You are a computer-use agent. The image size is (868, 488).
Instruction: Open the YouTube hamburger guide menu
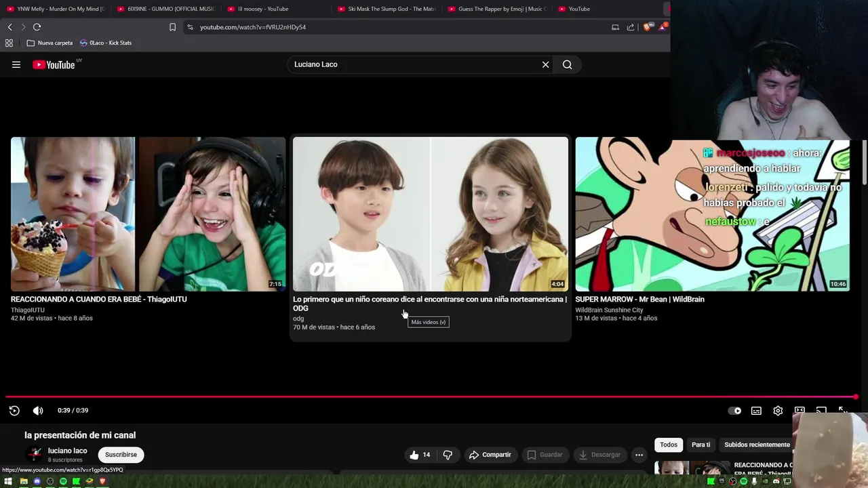click(x=16, y=64)
